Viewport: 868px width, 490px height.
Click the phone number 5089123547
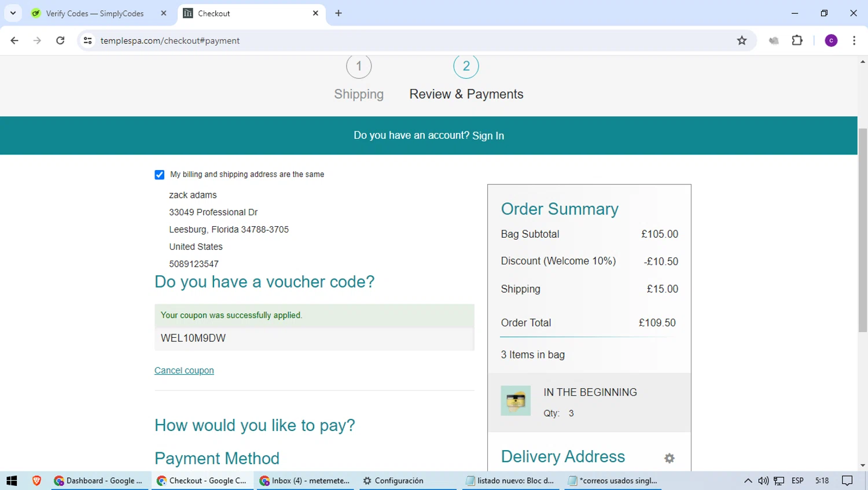click(x=194, y=264)
